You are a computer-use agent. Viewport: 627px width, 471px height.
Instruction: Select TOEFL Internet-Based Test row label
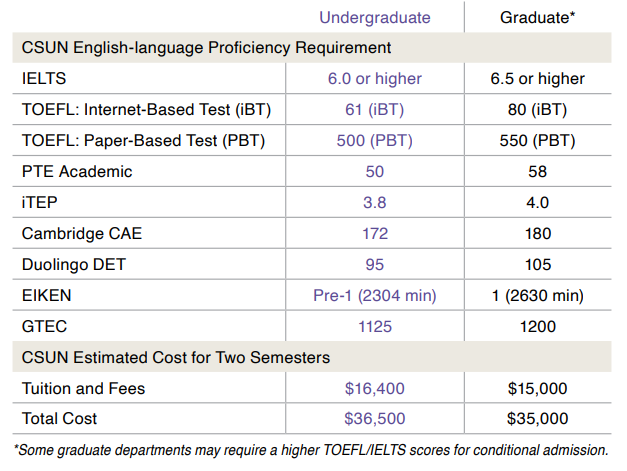(x=146, y=110)
